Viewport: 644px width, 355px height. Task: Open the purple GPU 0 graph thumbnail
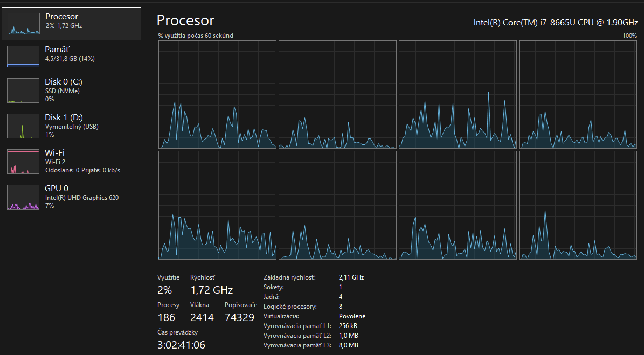(23, 197)
